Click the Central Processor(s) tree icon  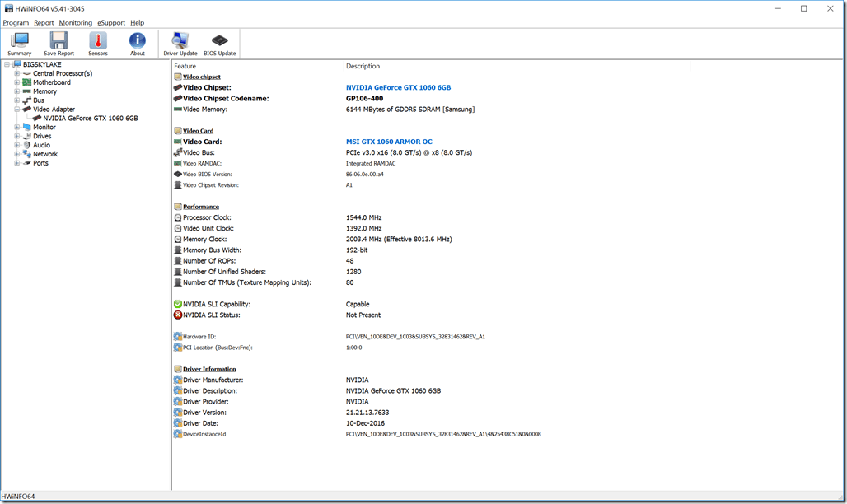27,73
